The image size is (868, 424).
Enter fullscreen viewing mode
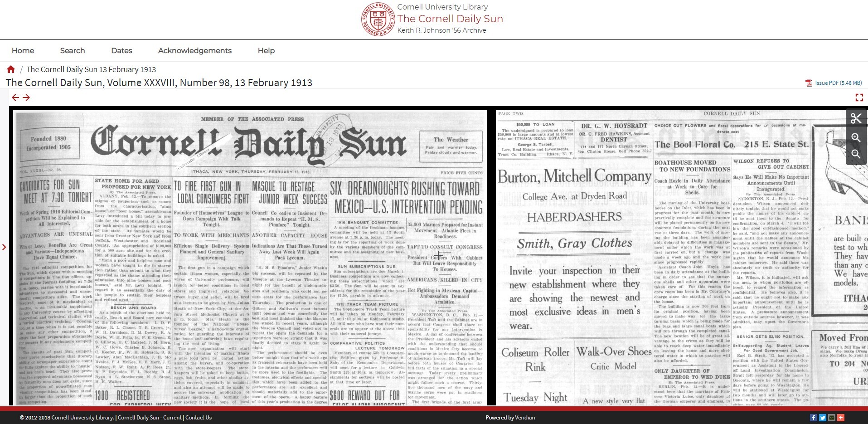860,97
